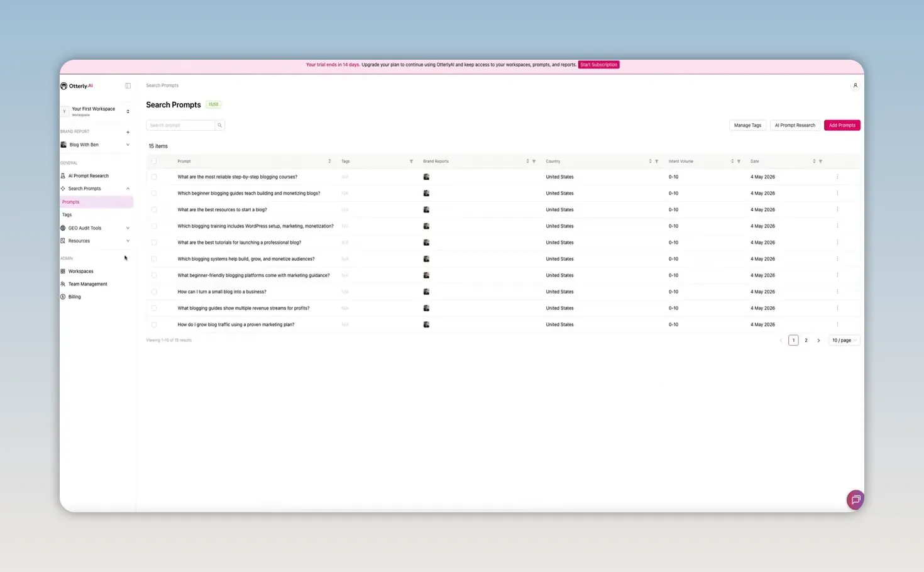Viewport: 924px width, 572px height.
Task: Open the user account icon
Action: coord(855,85)
